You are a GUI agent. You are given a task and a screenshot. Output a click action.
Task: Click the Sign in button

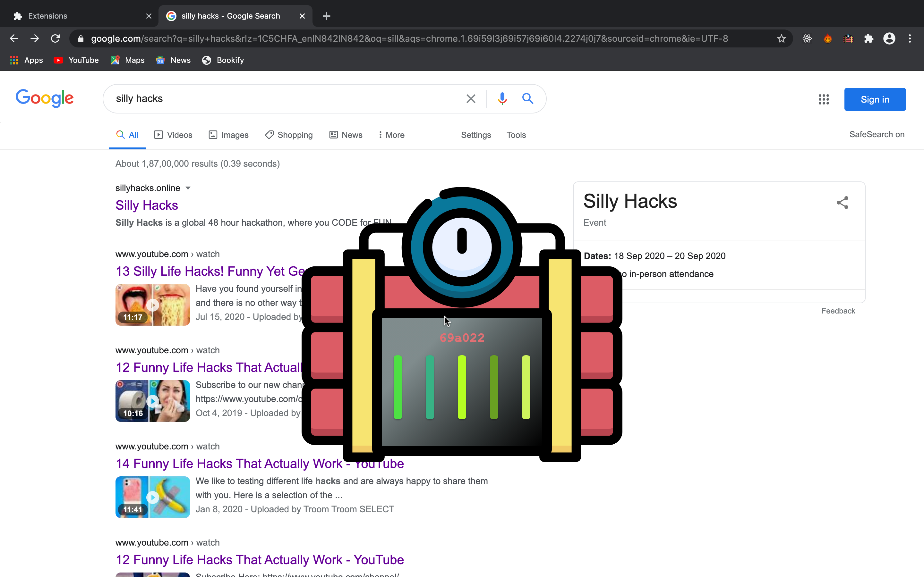(x=875, y=100)
